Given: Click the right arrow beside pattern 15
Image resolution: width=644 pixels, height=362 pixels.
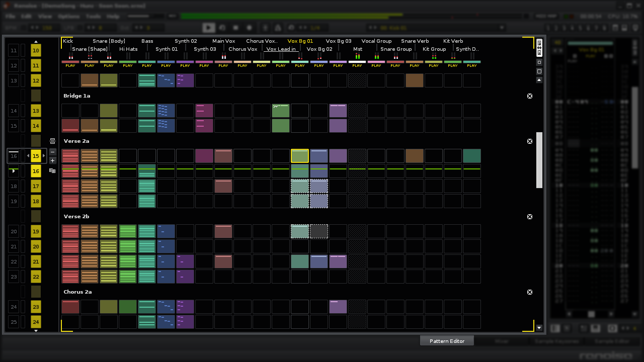Looking at the screenshot, I should click(44, 156).
